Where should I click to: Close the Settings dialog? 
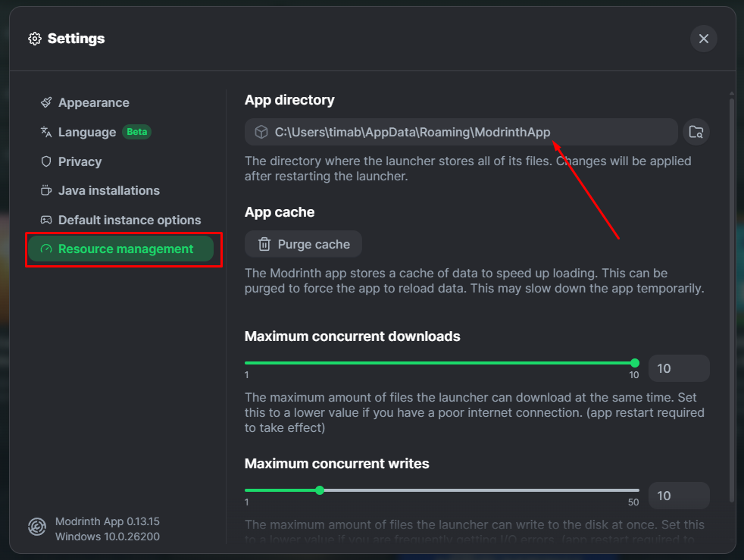tap(704, 39)
